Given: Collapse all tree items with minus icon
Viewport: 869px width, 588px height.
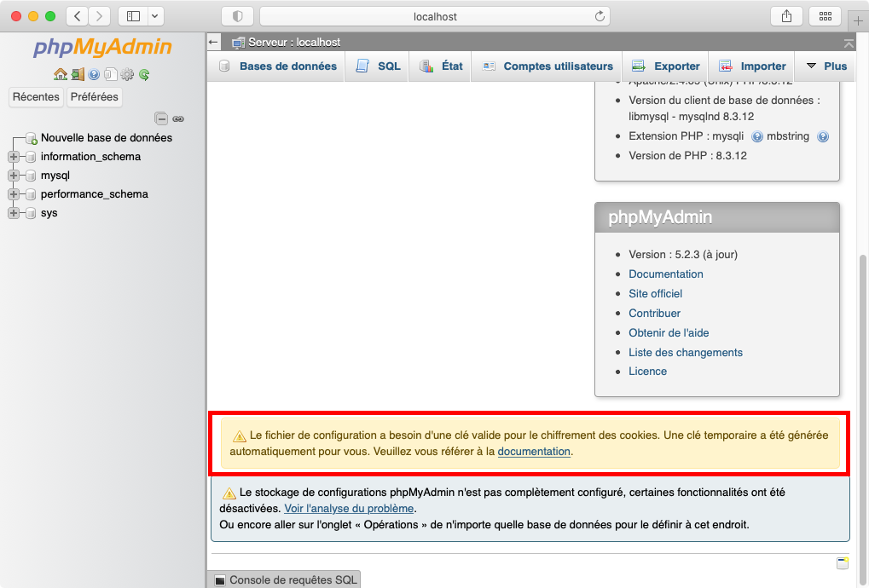Looking at the screenshot, I should pos(160,119).
